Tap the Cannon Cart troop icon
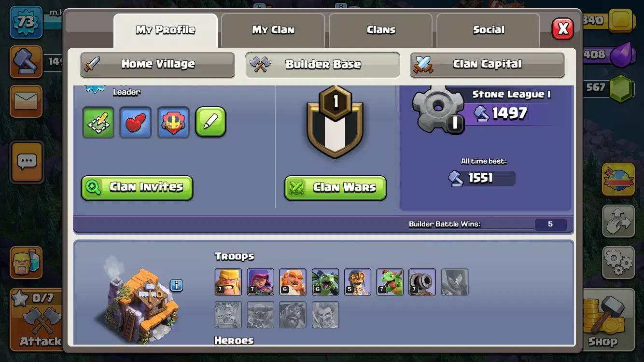 422,282
